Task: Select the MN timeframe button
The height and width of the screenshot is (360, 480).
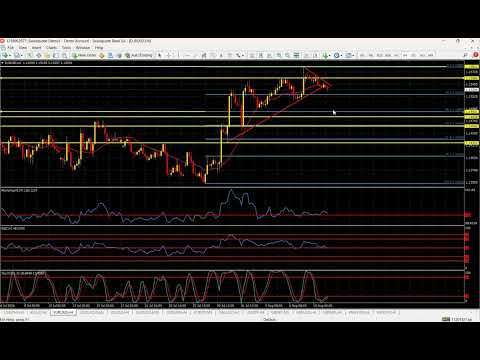Action: 430,55
